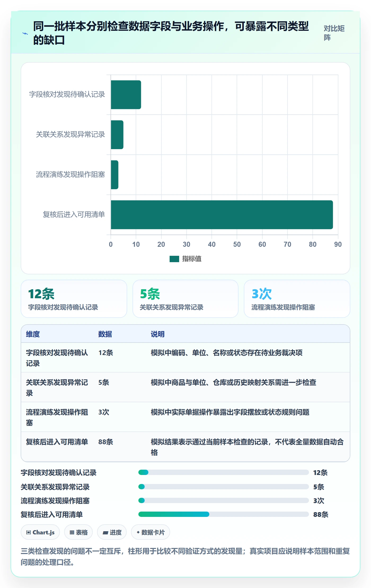Screen dimensions: 371x588
Task: Click the 12条 value beside progress bar
Action: pos(320,473)
